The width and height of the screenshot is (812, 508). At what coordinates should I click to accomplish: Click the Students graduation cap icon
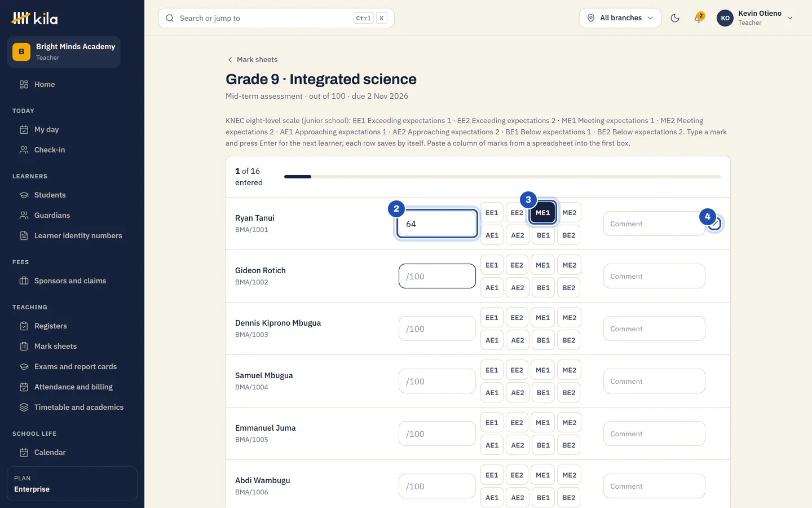[24, 195]
